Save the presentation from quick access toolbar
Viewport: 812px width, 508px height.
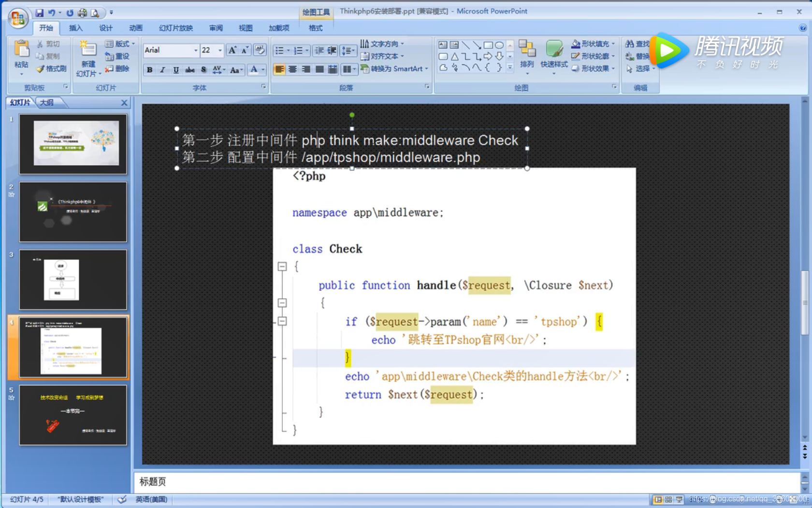pyautogui.click(x=39, y=13)
